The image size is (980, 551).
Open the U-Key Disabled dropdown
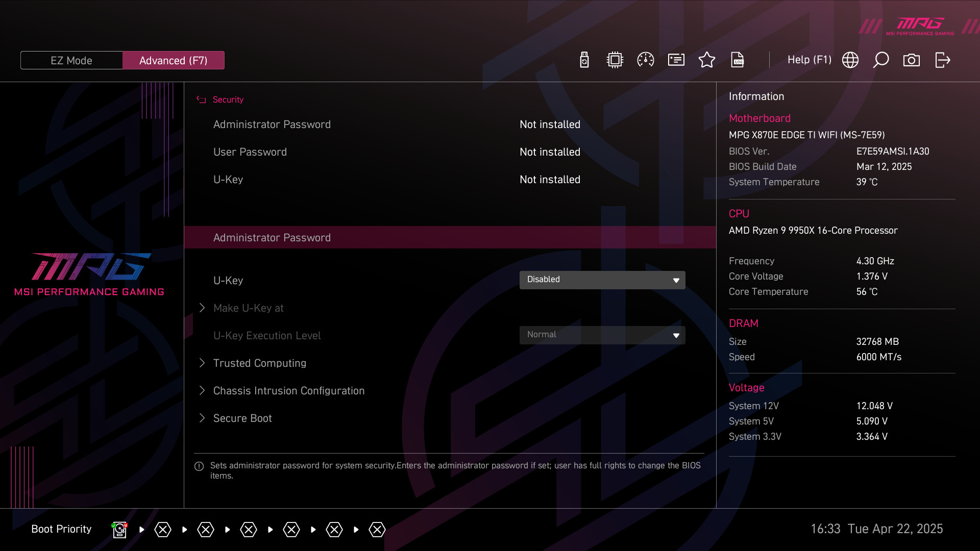(x=602, y=280)
